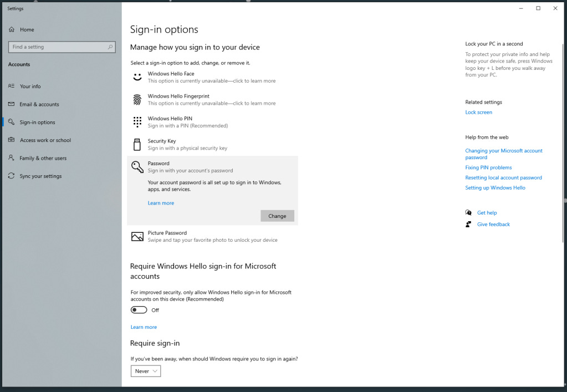This screenshot has width=567, height=392.
Task: Click the Family & other users person icon
Action: 12,158
